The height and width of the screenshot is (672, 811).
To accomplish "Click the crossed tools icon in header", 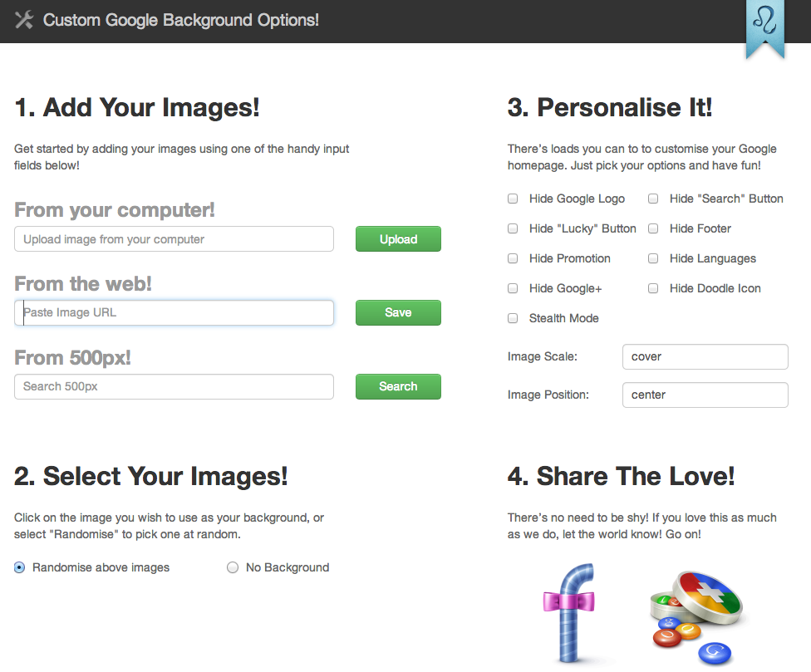I will [24, 20].
